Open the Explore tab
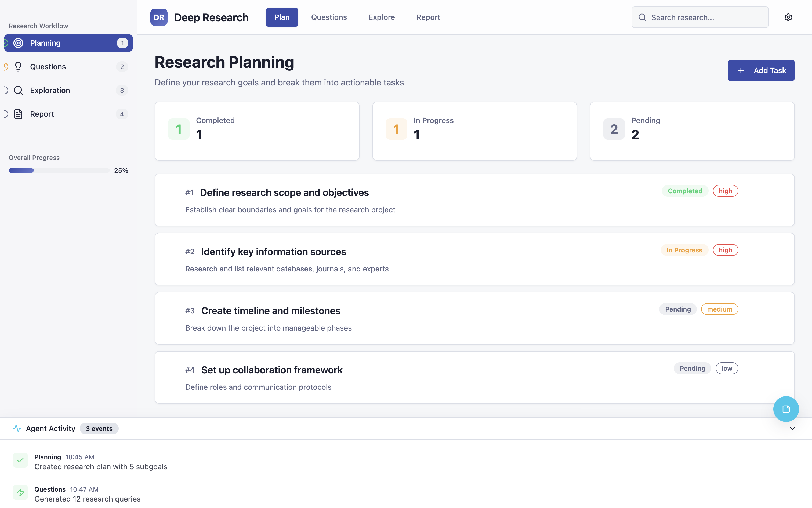 [382, 17]
